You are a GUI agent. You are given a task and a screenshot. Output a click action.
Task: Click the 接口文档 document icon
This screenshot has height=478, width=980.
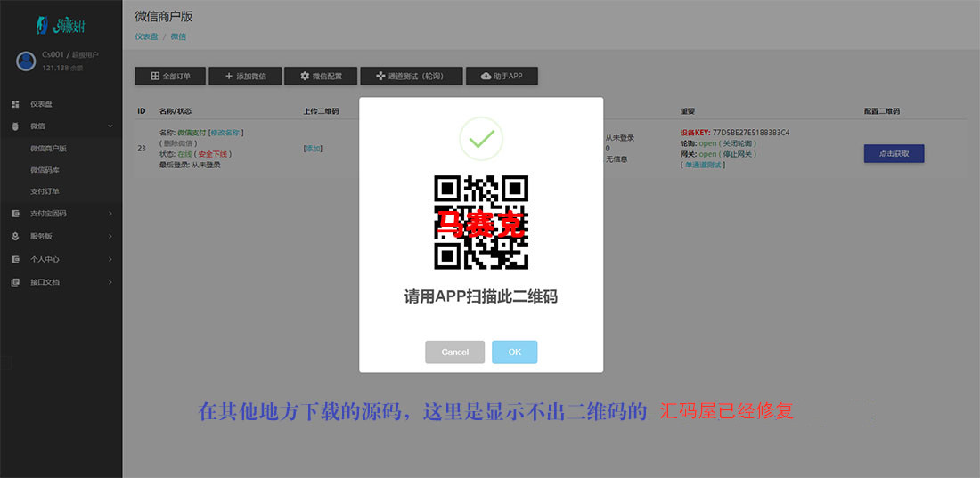point(16,282)
